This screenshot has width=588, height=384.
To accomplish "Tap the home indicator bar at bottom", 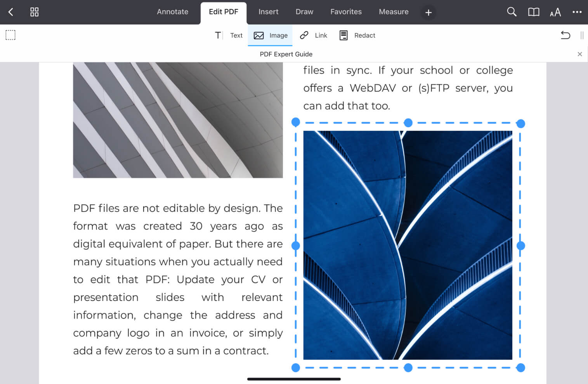I will click(294, 379).
